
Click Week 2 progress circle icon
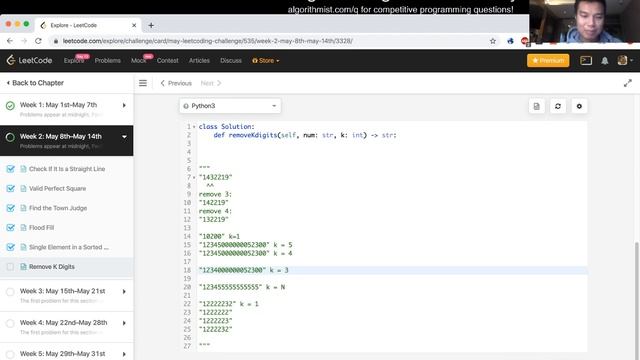[x=10, y=137]
